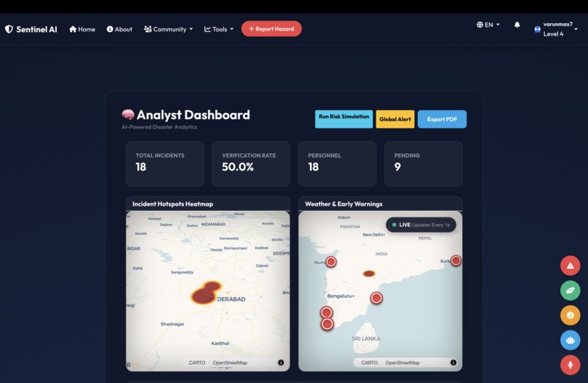Click the orange compass floating button
Image resolution: width=588 pixels, height=383 pixels.
coord(570,315)
